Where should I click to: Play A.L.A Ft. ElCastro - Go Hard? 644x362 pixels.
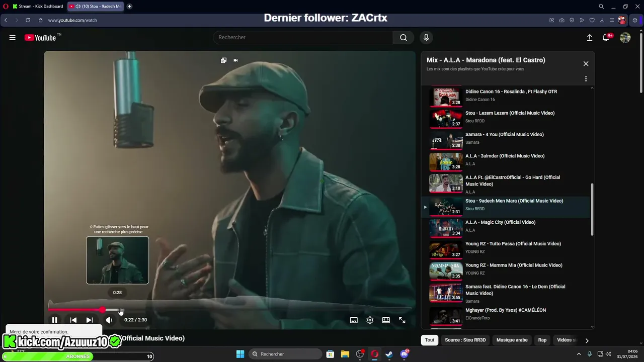[x=506, y=184]
